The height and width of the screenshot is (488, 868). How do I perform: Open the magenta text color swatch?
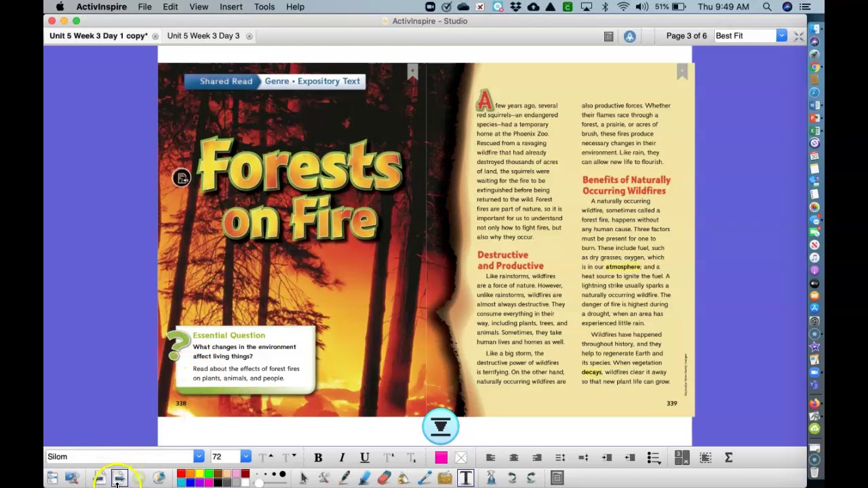click(x=441, y=457)
